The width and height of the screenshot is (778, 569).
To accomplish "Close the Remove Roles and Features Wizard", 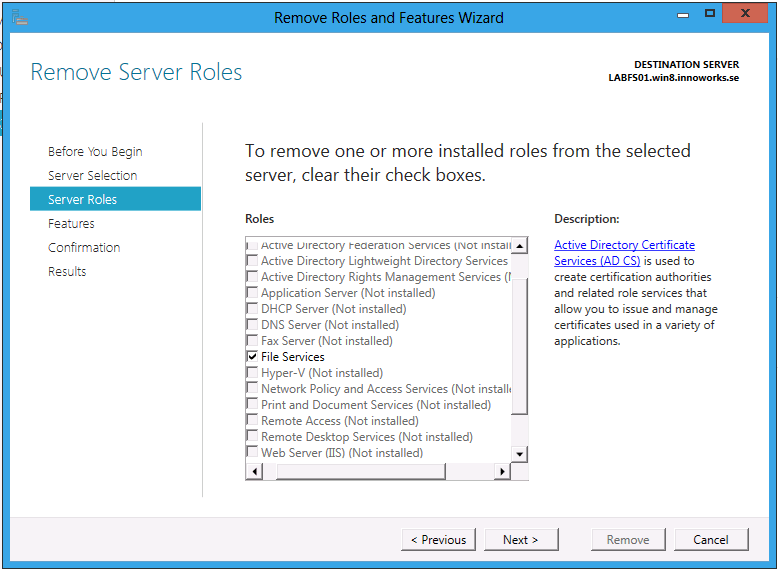I will pyautogui.click(x=745, y=13).
